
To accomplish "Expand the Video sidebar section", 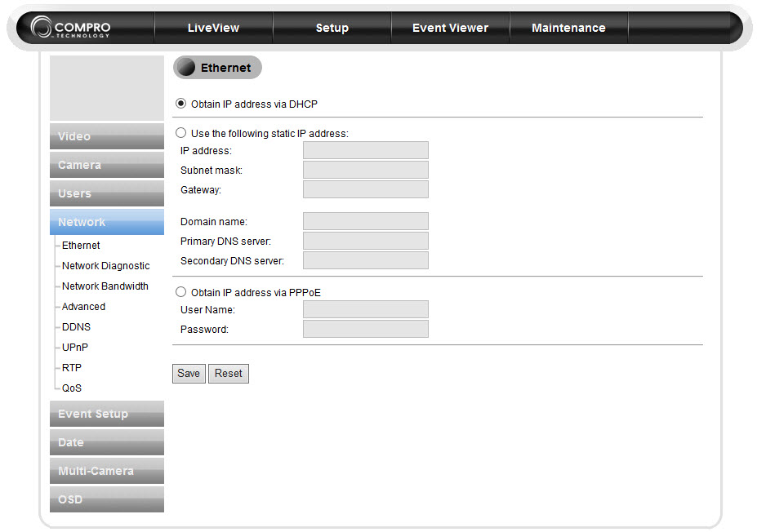I will click(x=107, y=136).
